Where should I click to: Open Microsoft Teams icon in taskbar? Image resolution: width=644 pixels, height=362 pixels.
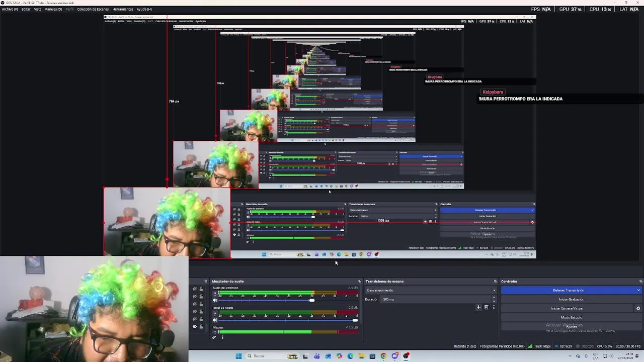(x=317, y=356)
